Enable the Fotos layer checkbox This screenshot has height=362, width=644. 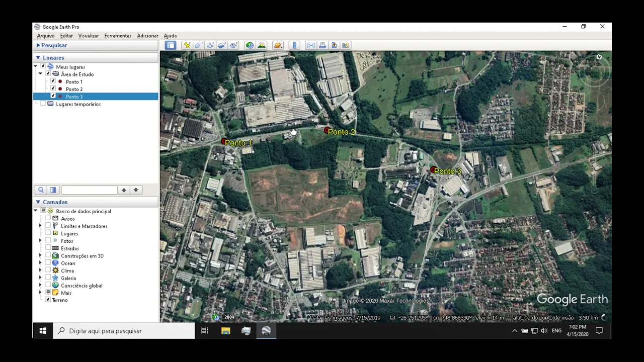click(48, 241)
